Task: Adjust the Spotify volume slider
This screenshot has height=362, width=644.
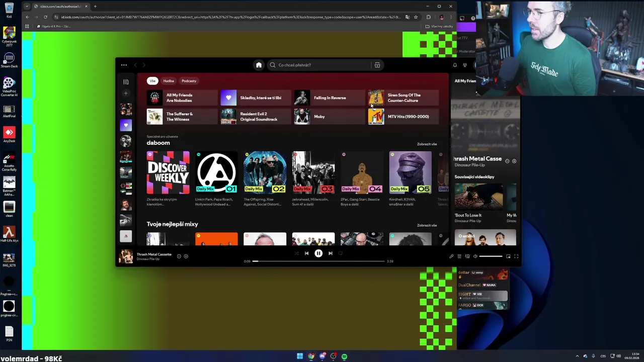Action: 491,256
